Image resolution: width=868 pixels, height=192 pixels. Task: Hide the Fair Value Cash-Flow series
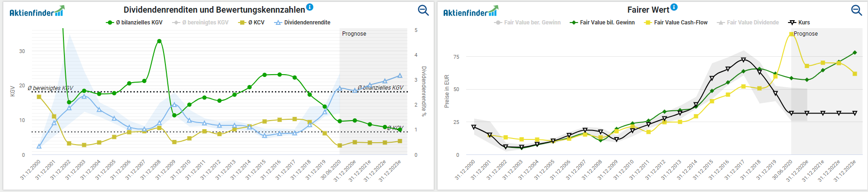(676, 23)
